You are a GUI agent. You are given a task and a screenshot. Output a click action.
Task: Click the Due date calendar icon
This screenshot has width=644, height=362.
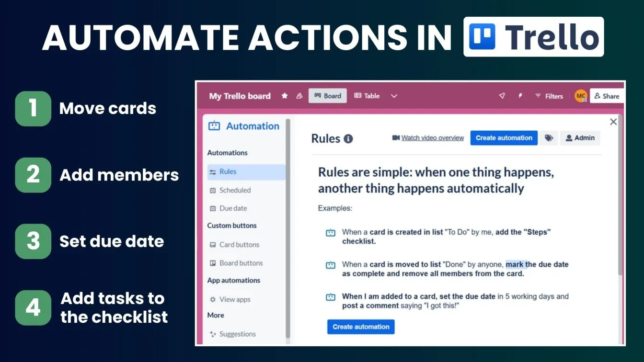(x=213, y=208)
